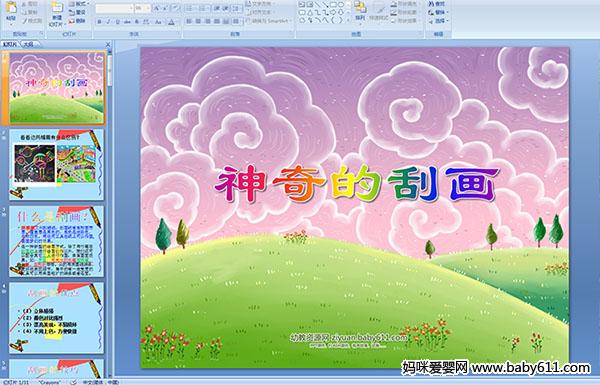Click the Increase Font Size icon
Viewport: 600px width, 385px height.
coord(157,8)
